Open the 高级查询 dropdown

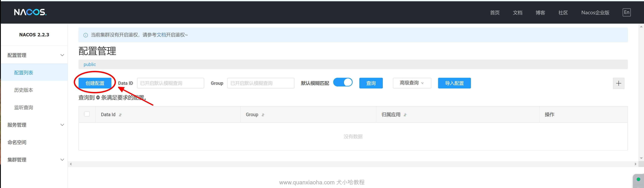[x=412, y=83]
